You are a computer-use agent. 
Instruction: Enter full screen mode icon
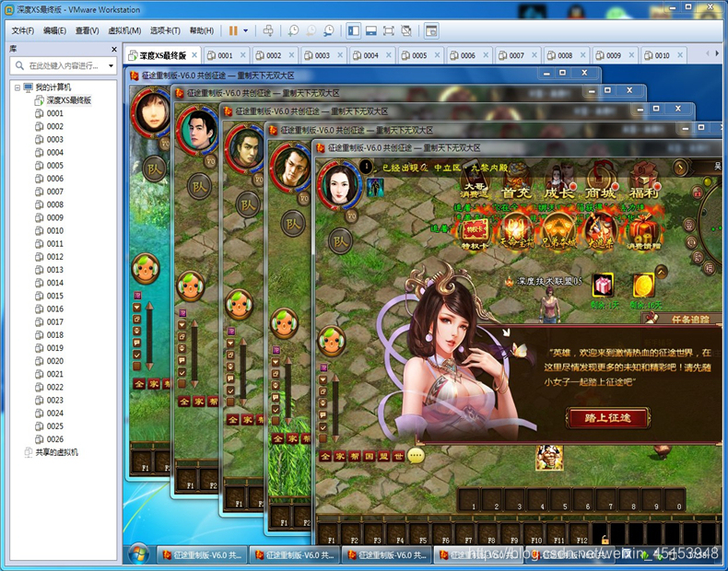coord(388,30)
